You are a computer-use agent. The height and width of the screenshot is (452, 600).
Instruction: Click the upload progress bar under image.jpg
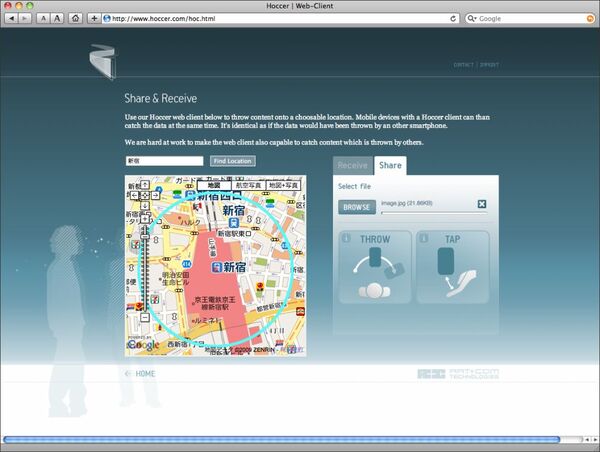(434, 213)
